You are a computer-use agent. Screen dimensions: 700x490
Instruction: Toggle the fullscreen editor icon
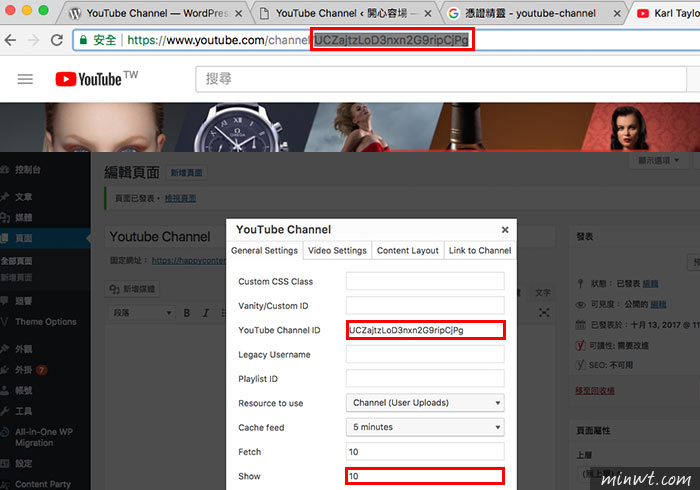pyautogui.click(x=544, y=312)
